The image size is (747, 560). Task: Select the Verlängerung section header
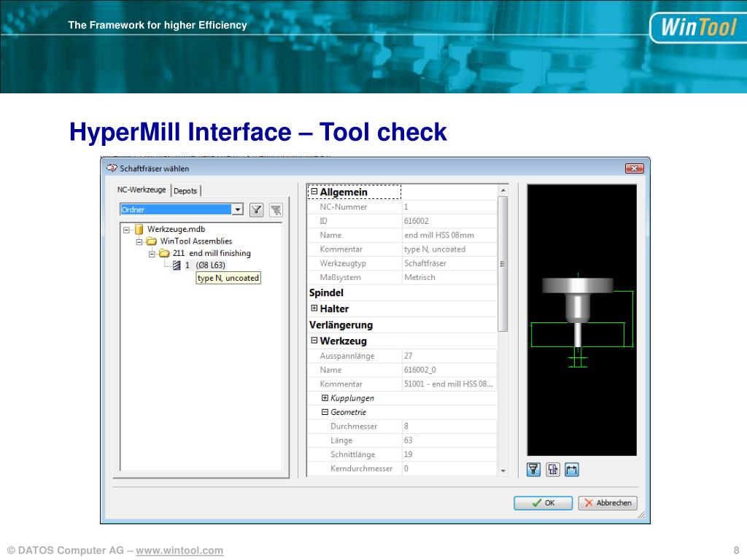(341, 325)
